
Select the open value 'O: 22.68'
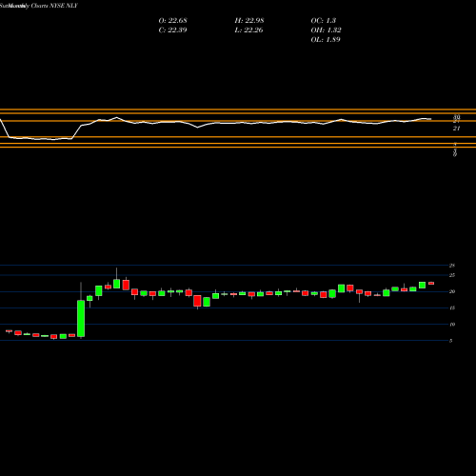(172, 21)
